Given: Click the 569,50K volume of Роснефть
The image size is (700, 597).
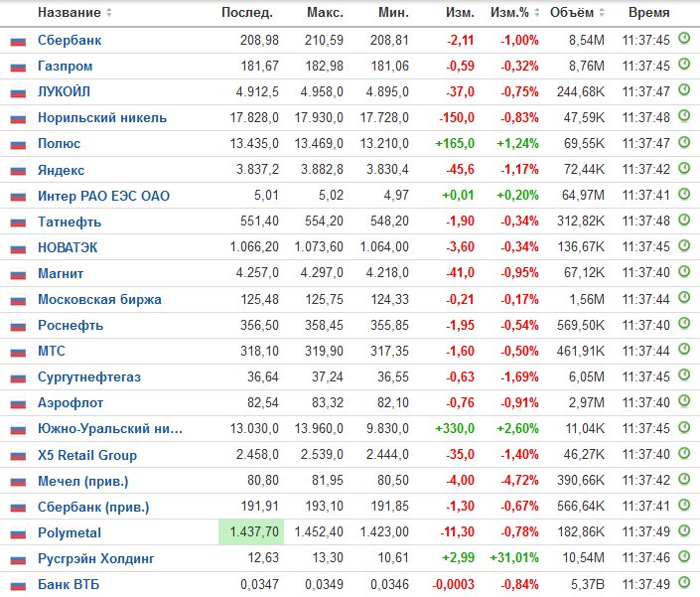Looking at the screenshot, I should point(581,325).
